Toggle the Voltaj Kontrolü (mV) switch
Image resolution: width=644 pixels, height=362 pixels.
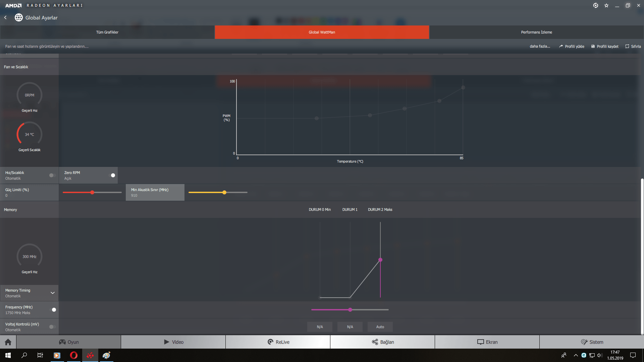[x=52, y=327]
